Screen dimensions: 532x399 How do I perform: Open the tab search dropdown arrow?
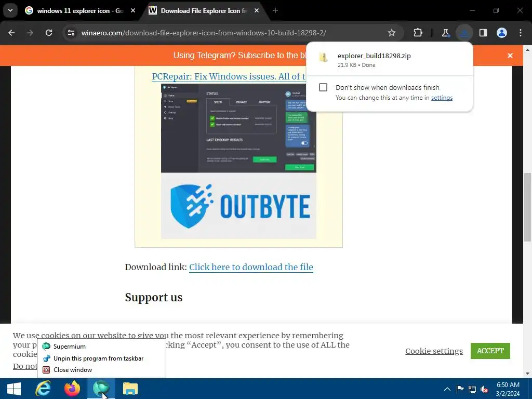pos(10,10)
